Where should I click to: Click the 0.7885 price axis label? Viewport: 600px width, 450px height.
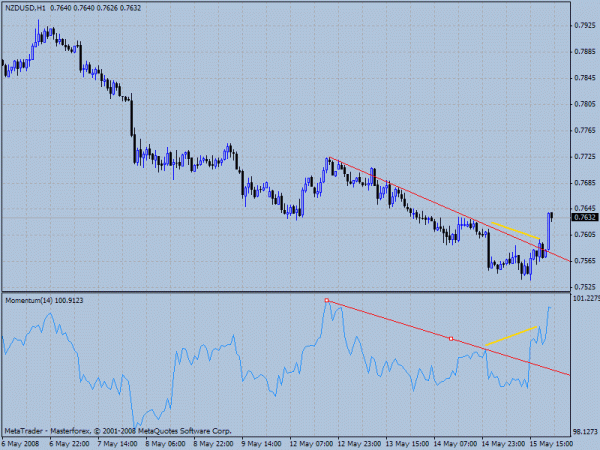point(585,52)
